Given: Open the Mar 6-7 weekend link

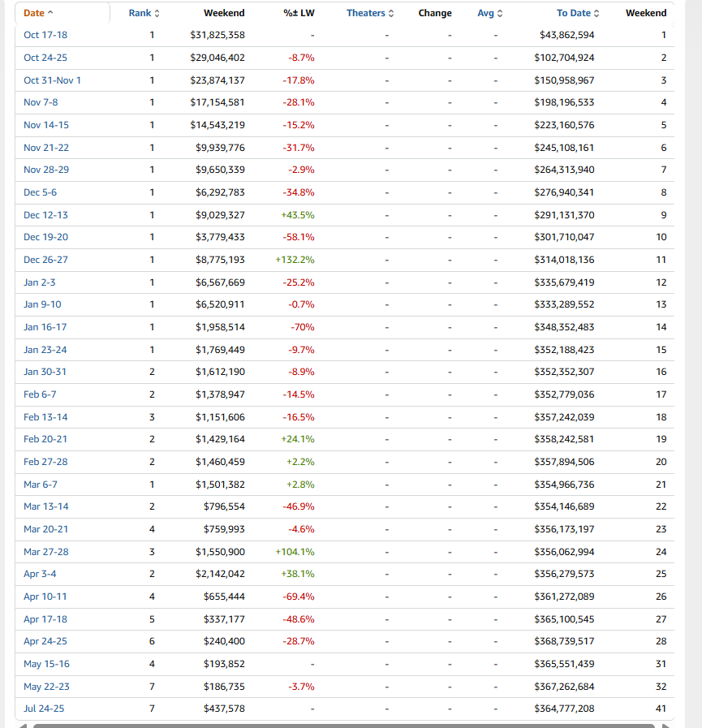Looking at the screenshot, I should click(x=41, y=485).
